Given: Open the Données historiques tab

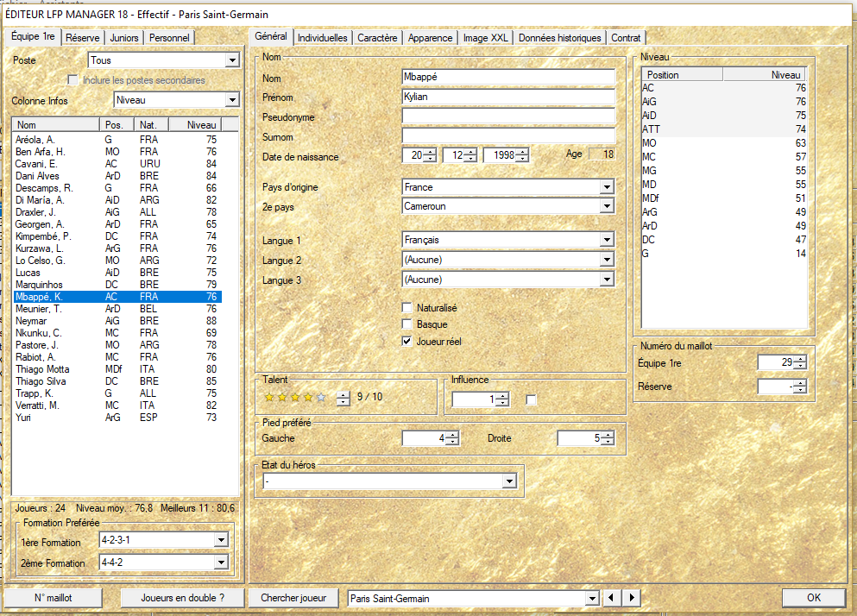Looking at the screenshot, I should tap(559, 38).
